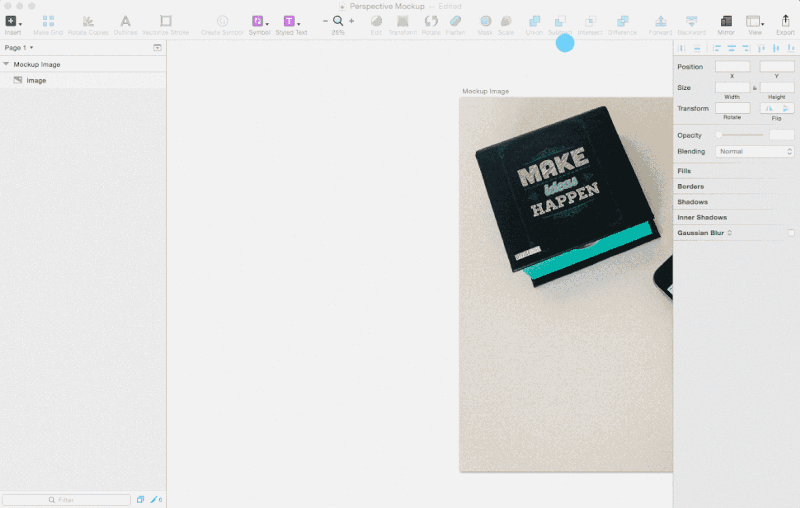800x508 pixels.
Task: Click the Borders section header
Action: tap(691, 187)
